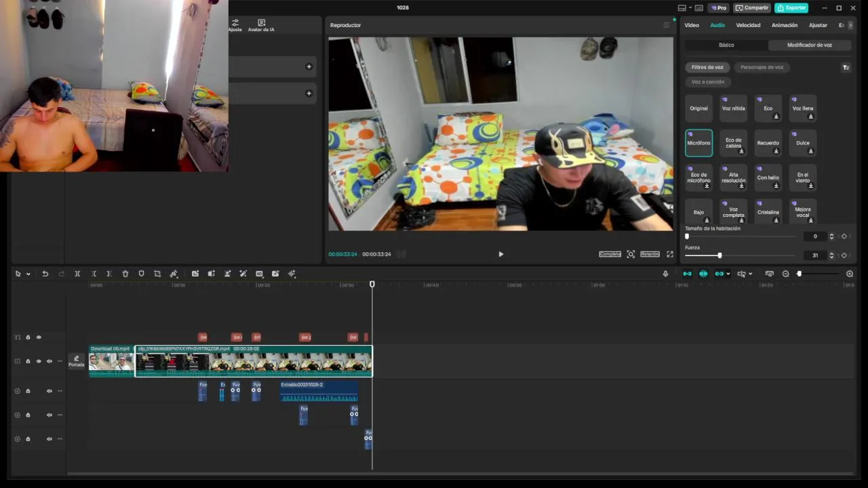Click the Compartir button
Image resolution: width=868 pixels, height=488 pixels.
tap(752, 8)
